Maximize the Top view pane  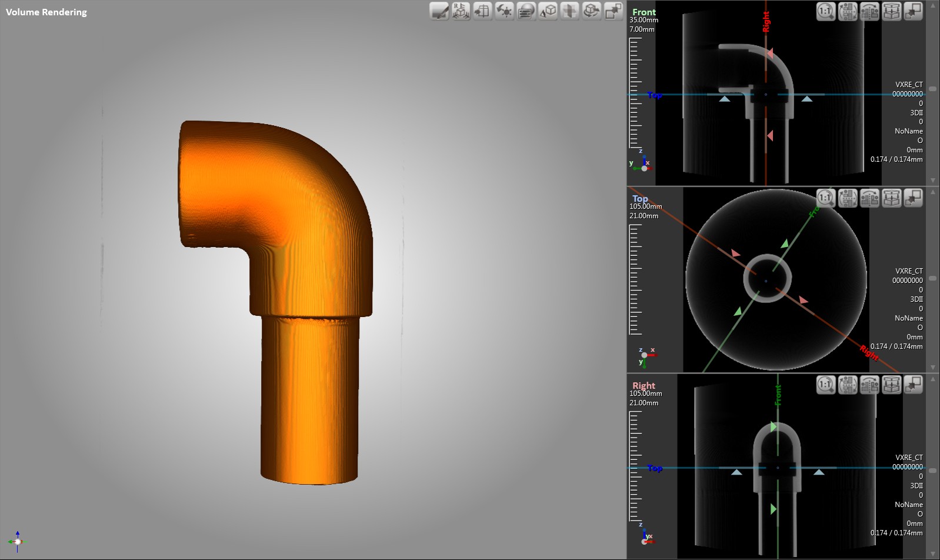[913, 198]
